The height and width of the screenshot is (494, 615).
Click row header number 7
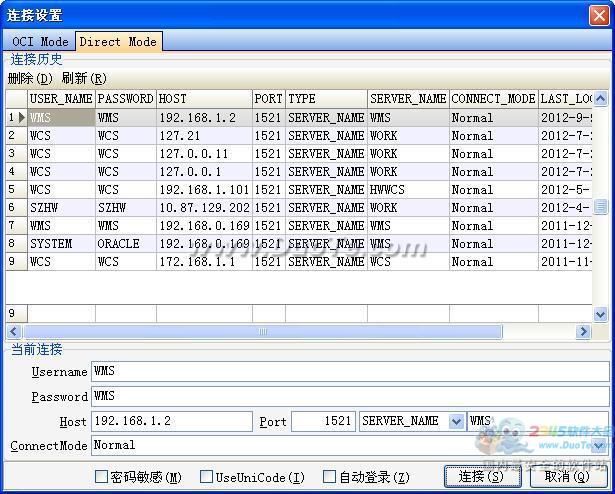coord(16,226)
